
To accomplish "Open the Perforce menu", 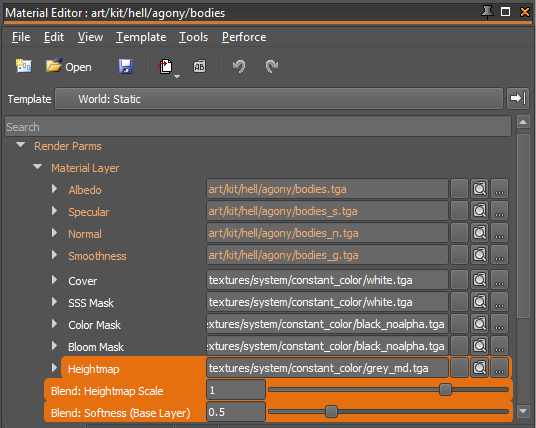I will 244,37.
